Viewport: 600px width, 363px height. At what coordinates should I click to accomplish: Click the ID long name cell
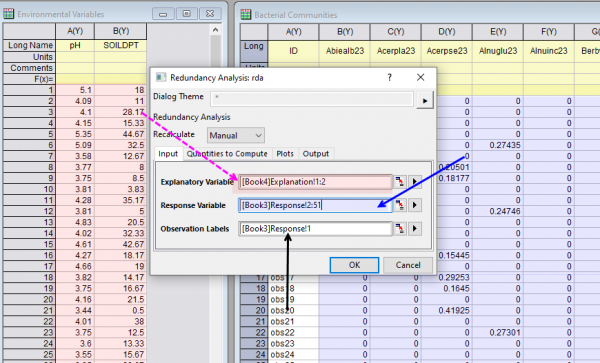(293, 51)
